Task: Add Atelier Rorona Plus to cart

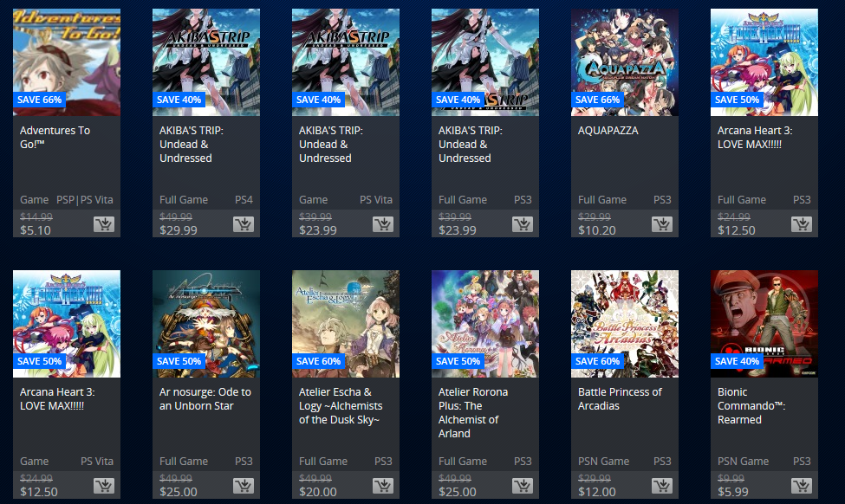Action: click(x=523, y=486)
